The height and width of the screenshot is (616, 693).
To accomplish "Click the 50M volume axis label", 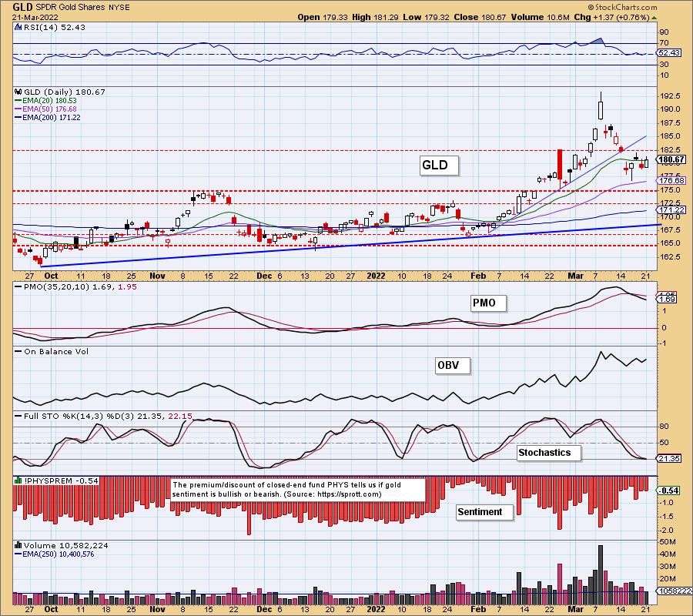I will click(x=668, y=542).
